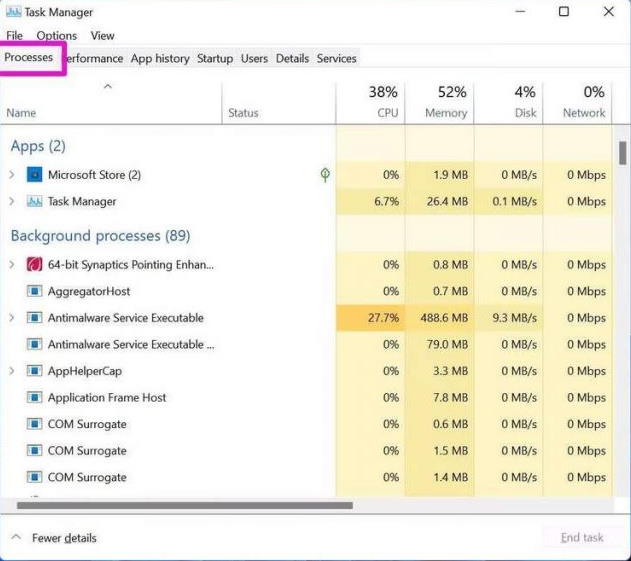Sort by the 4% Disk column
The width and height of the screenshot is (631, 561).
(509, 103)
